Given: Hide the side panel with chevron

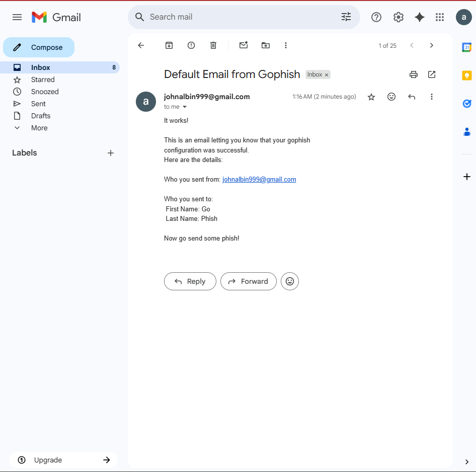Looking at the screenshot, I should pos(466,462).
